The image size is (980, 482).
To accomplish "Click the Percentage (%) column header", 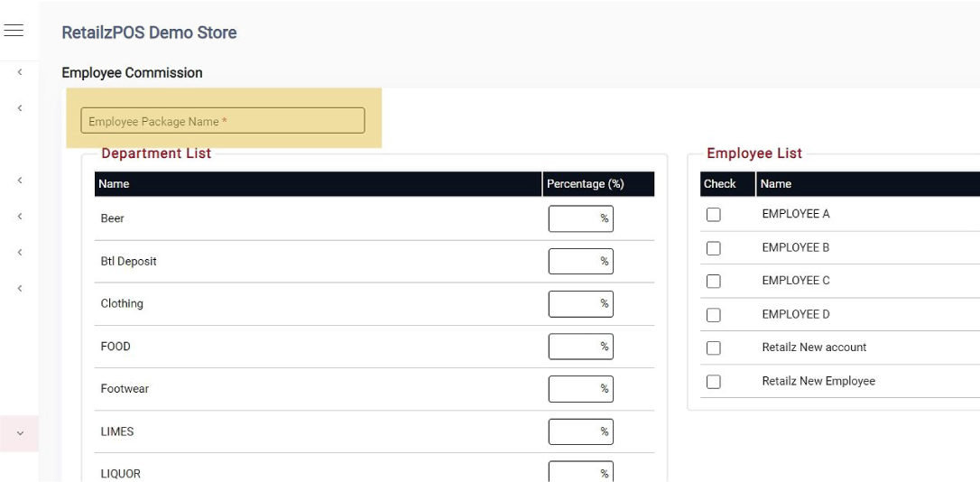I will click(x=585, y=184).
